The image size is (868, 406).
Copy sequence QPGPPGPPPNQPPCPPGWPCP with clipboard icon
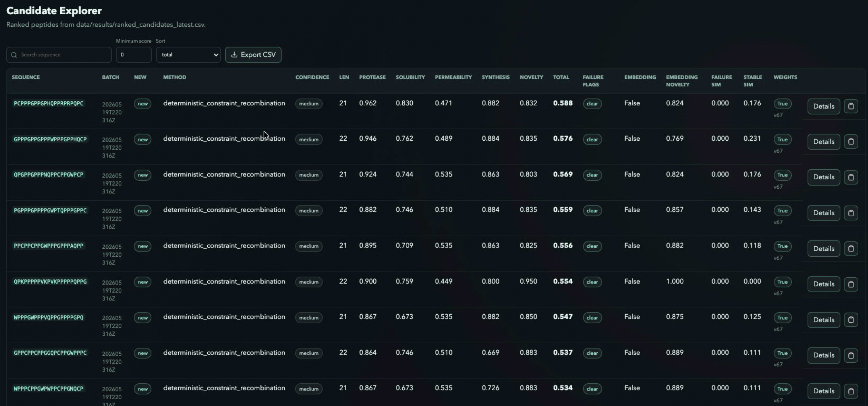[x=851, y=177]
